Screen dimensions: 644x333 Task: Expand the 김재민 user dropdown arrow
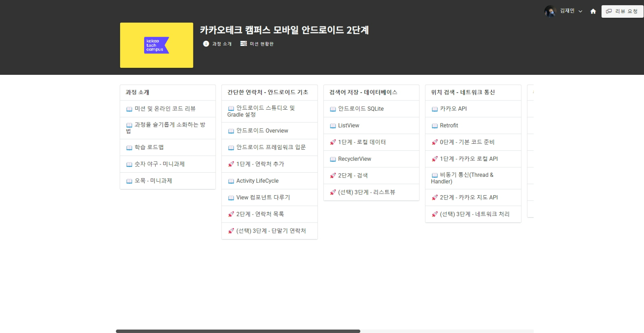pos(580,11)
